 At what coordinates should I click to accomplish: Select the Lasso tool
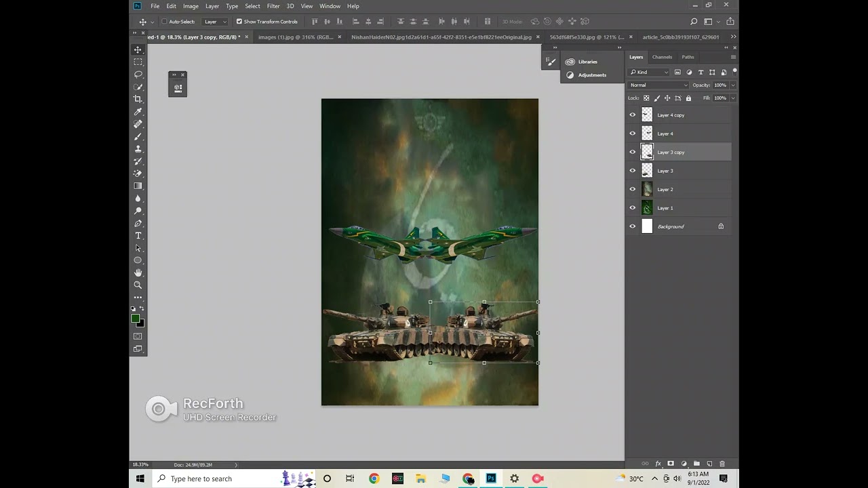pyautogui.click(x=138, y=75)
